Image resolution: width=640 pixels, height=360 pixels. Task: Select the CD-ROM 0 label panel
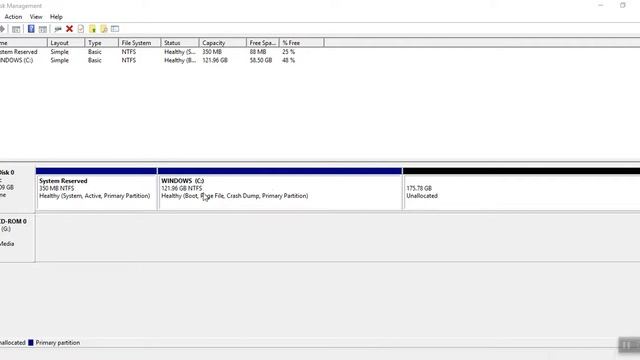[x=17, y=238]
